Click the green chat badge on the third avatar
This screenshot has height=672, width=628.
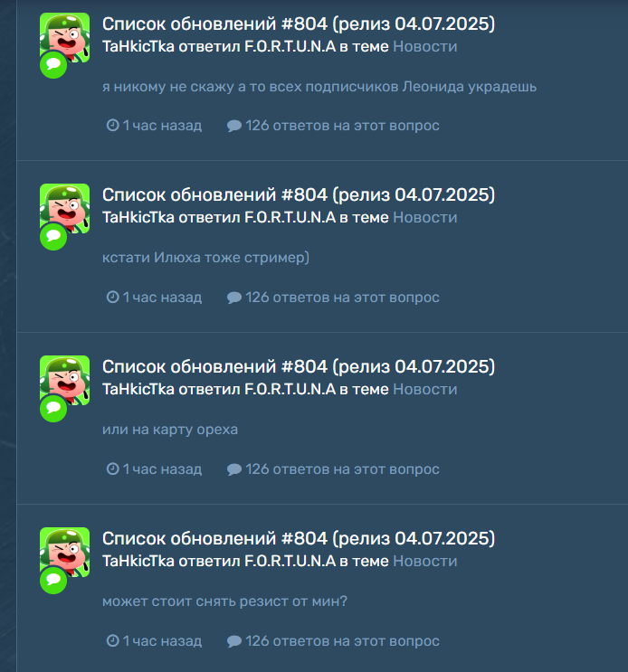click(x=53, y=409)
